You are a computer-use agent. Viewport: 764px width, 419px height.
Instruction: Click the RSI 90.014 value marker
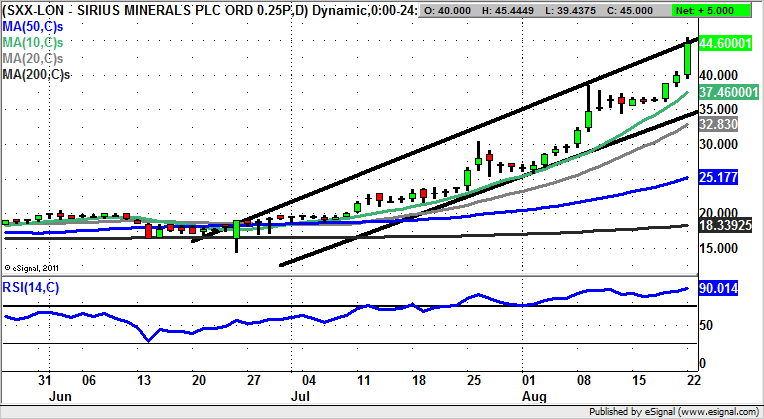tap(718, 290)
